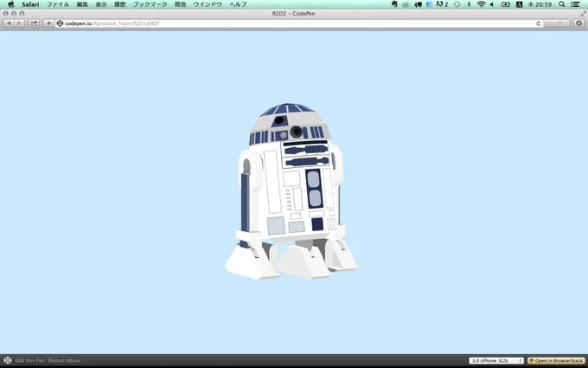Click the Open in BrowserStack button
Viewport: 588px width, 368px height.
click(x=557, y=360)
